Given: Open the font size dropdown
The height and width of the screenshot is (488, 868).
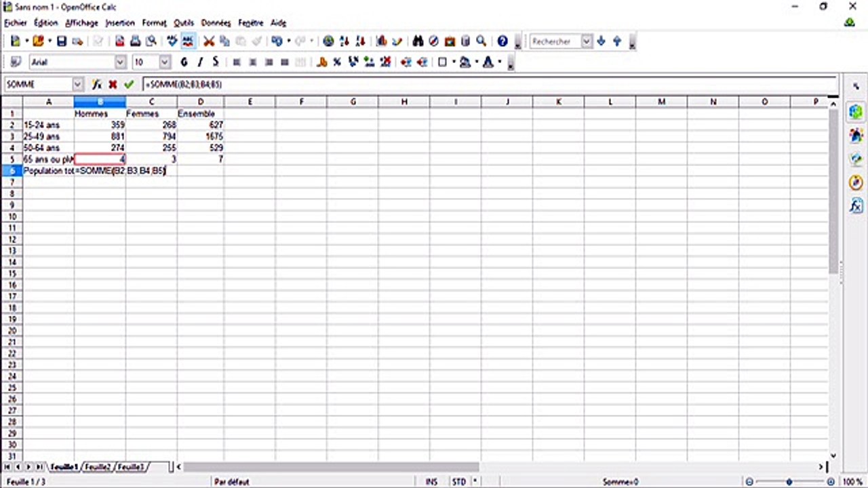Looking at the screenshot, I should pos(165,62).
